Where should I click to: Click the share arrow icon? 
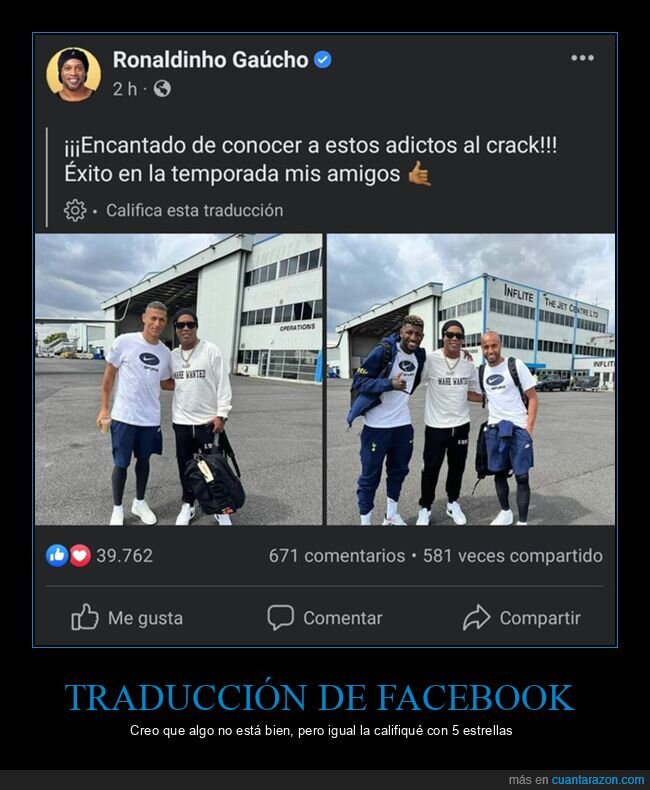click(x=476, y=618)
